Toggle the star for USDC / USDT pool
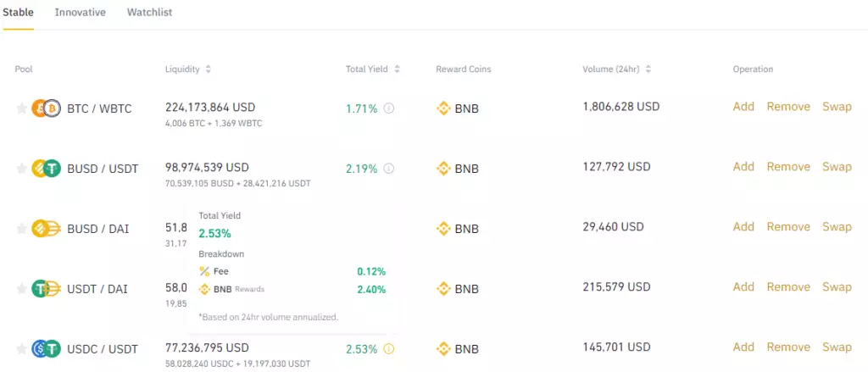The image size is (868, 372). pyautogui.click(x=21, y=348)
